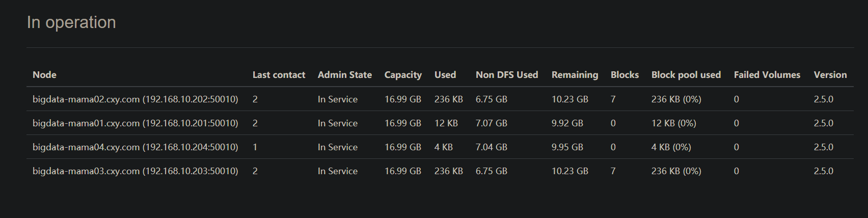This screenshot has width=868, height=218.
Task: Select the Remaining column header
Action: coord(575,75)
